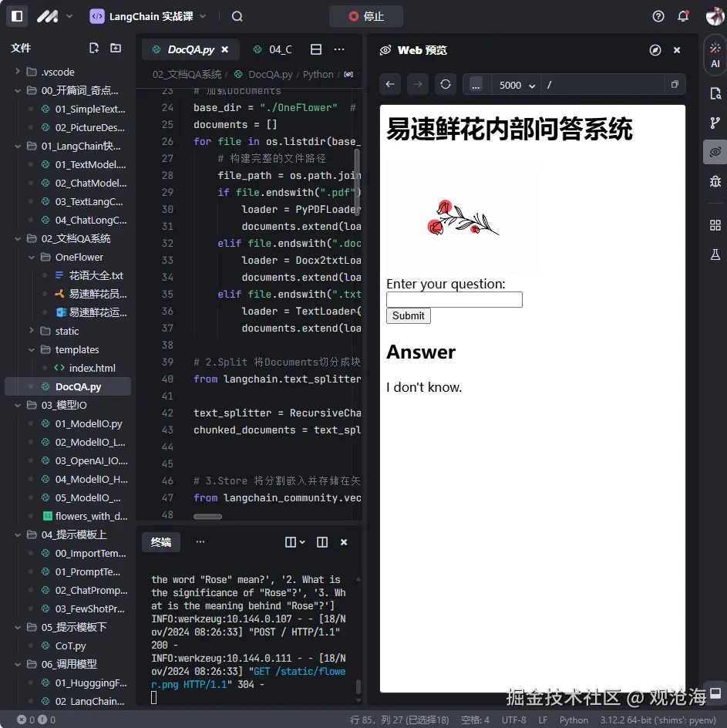The image size is (727, 728).
Task: Open the AI assistant panel in the right sidebar
Action: point(715,56)
